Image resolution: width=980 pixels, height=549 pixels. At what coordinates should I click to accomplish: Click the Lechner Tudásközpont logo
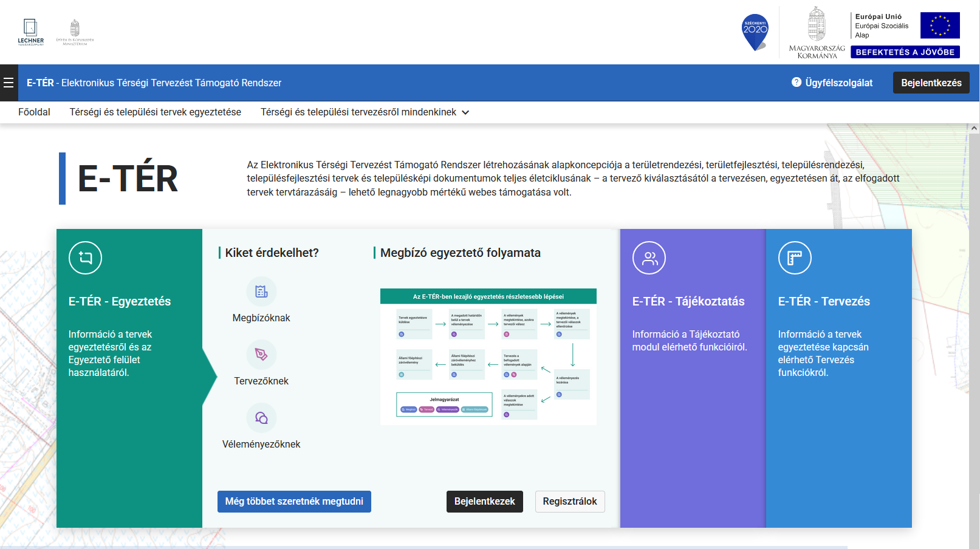[30, 32]
